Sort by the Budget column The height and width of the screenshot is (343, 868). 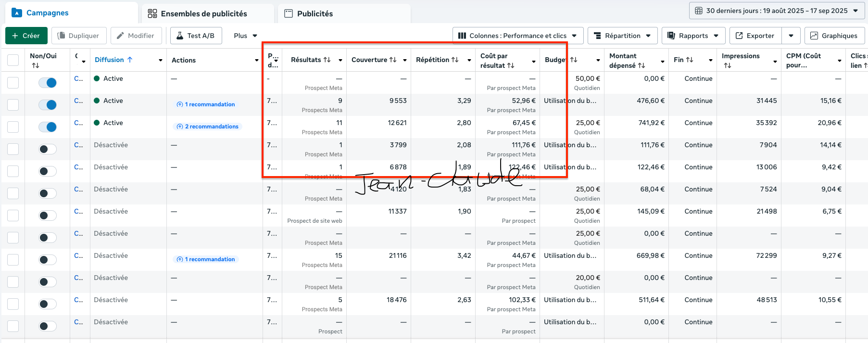pos(561,60)
